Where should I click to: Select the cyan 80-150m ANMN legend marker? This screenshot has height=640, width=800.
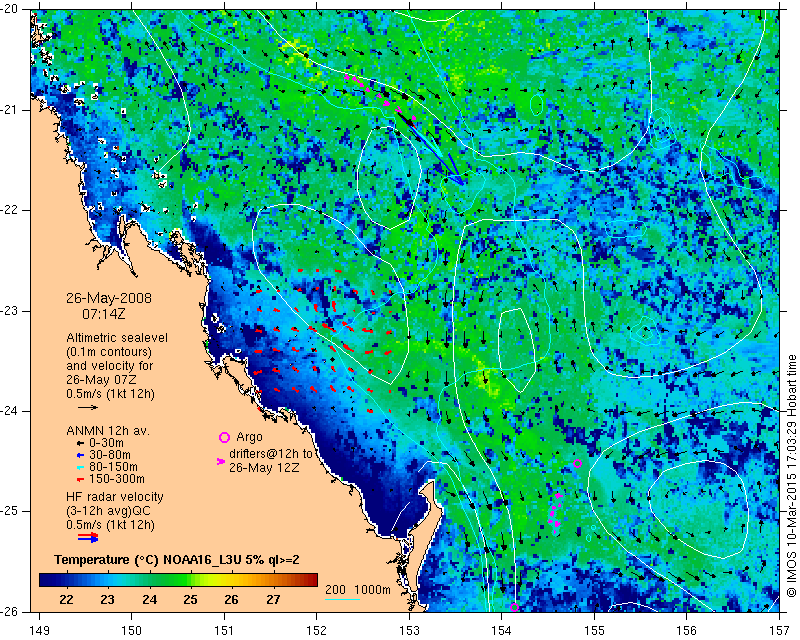tap(80, 467)
